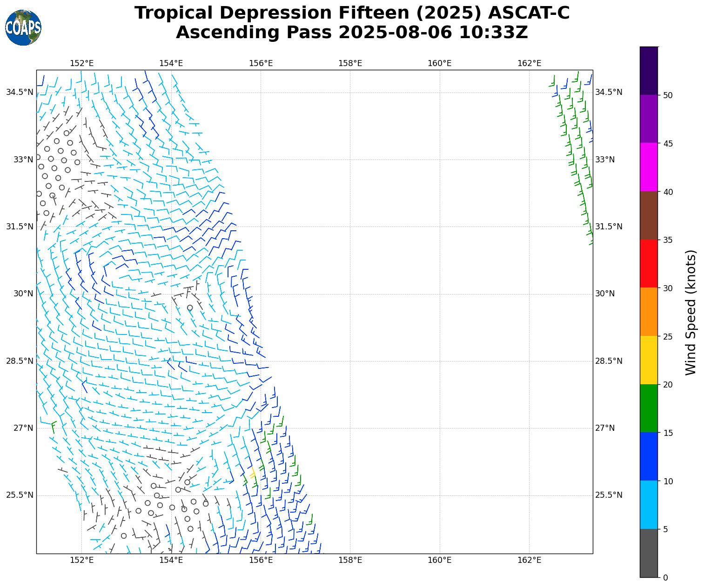Pick the green 15-20 knot colorbar segment
Screen dimensions: 704x588
(x=649, y=408)
